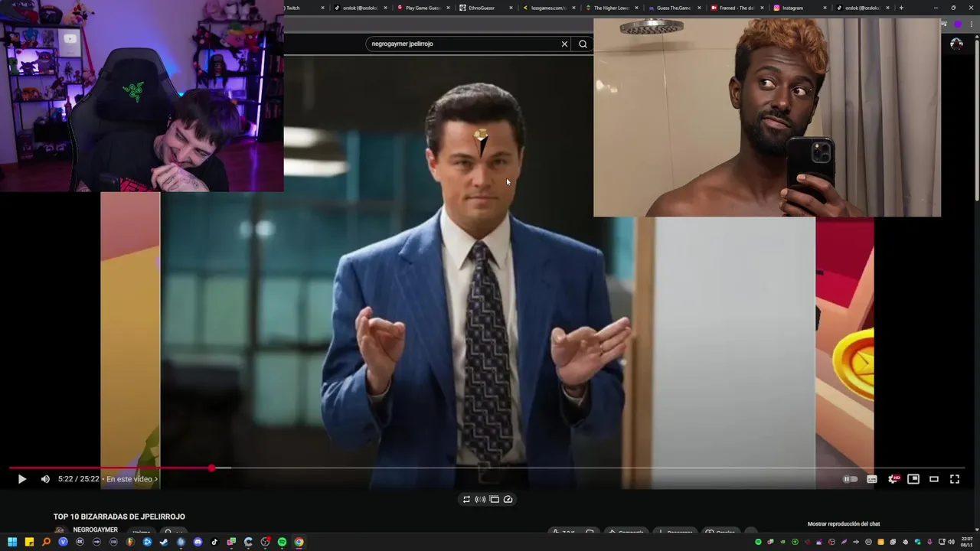Play the paused YouTube video
The height and width of the screenshot is (551, 980).
point(21,479)
